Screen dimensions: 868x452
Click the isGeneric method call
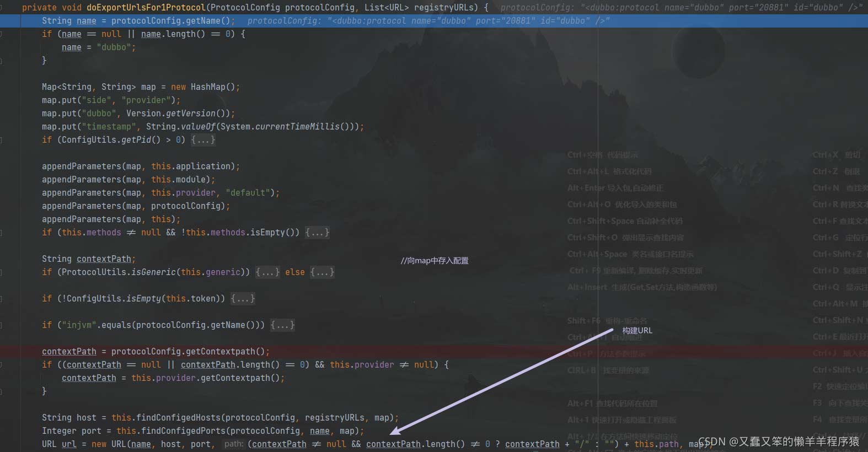tap(153, 272)
